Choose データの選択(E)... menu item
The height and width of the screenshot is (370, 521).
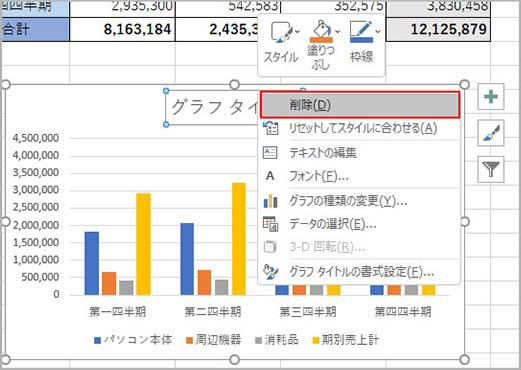point(360,224)
